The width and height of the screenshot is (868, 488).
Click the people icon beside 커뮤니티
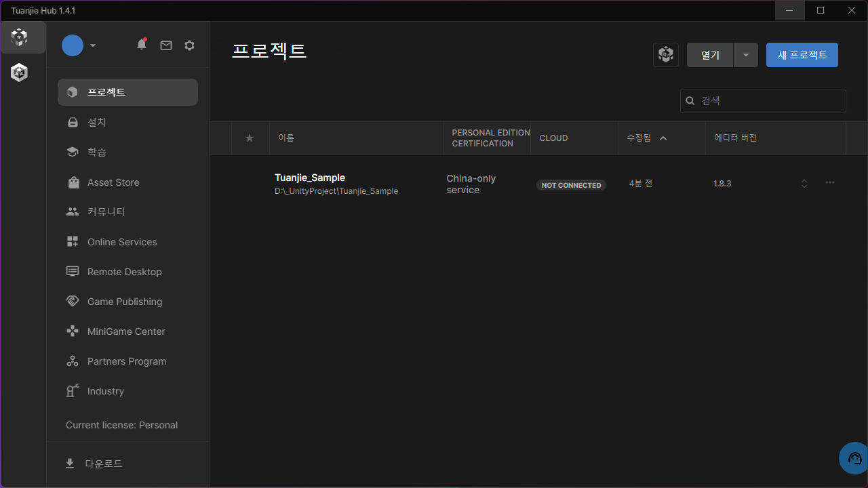pos(73,211)
